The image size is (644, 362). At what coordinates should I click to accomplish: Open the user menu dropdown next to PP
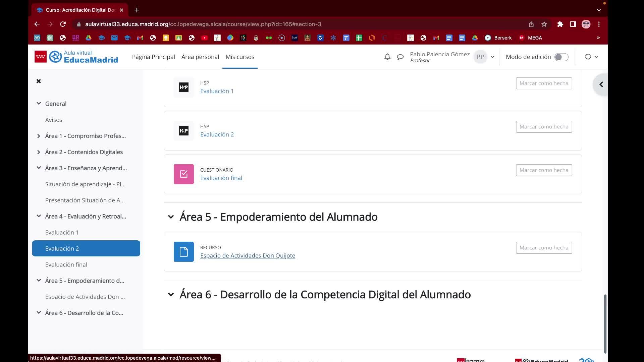[x=492, y=57]
